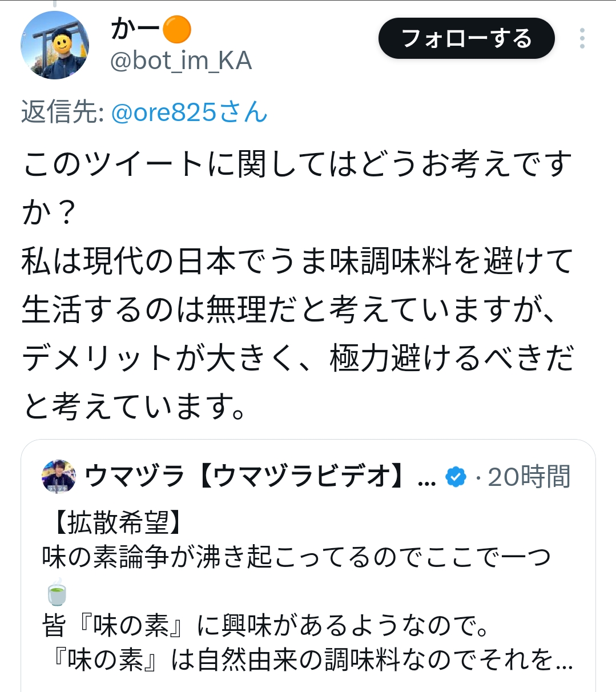The image size is (616, 692).
Task: Tap the 返信先: reply label
Action: (x=62, y=112)
